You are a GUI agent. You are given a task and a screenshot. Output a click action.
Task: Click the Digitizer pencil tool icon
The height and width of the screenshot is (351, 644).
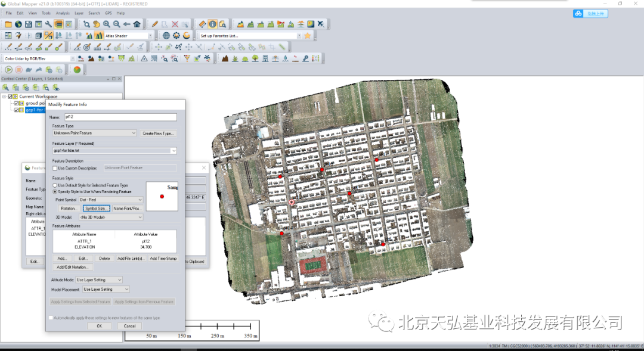click(155, 24)
